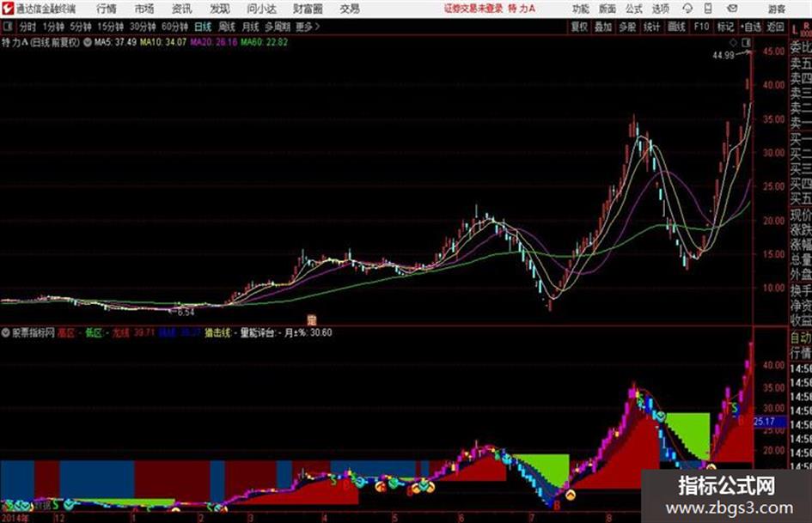Click the 量能评台 indicator label
The height and width of the screenshot is (523, 812).
[258, 333]
